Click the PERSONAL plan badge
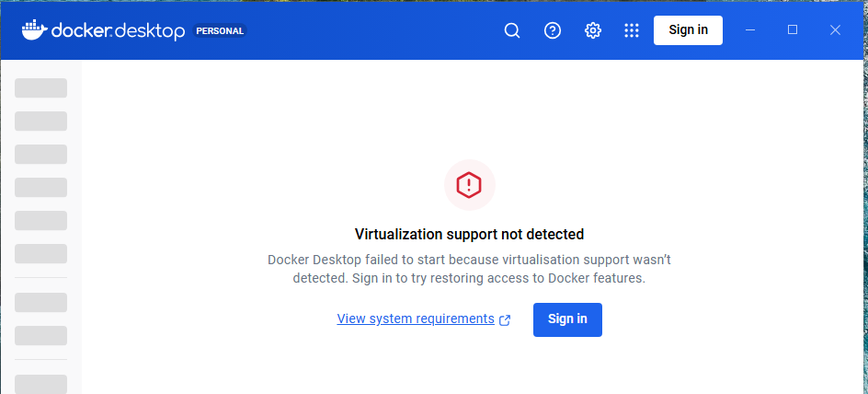This screenshot has height=394, width=868. 220,30
